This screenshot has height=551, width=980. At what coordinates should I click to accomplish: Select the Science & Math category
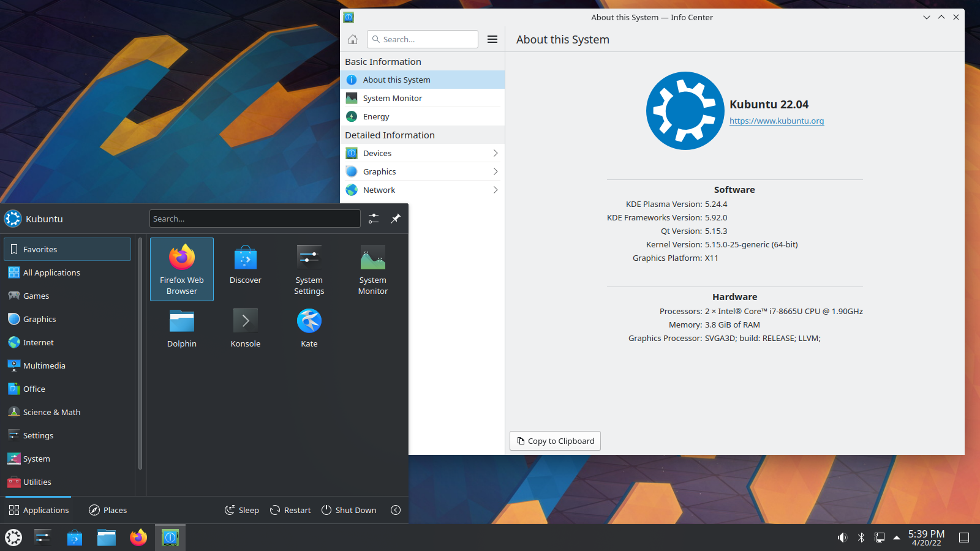click(51, 412)
